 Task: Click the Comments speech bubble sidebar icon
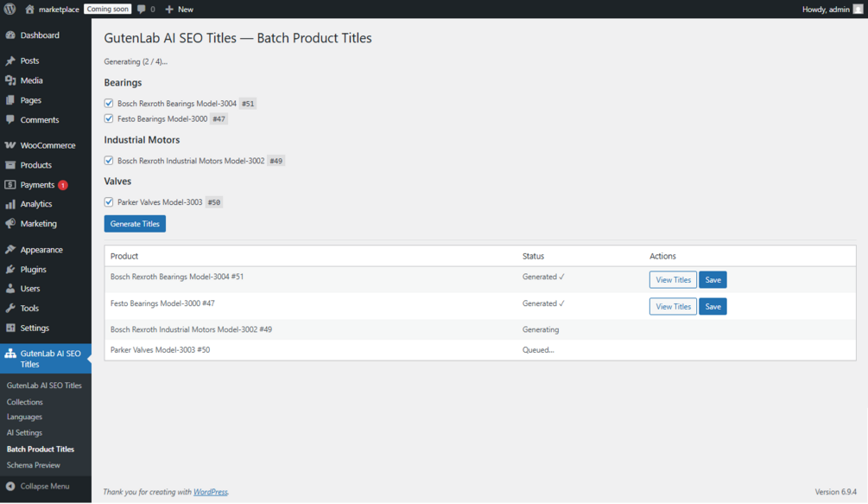coord(10,119)
